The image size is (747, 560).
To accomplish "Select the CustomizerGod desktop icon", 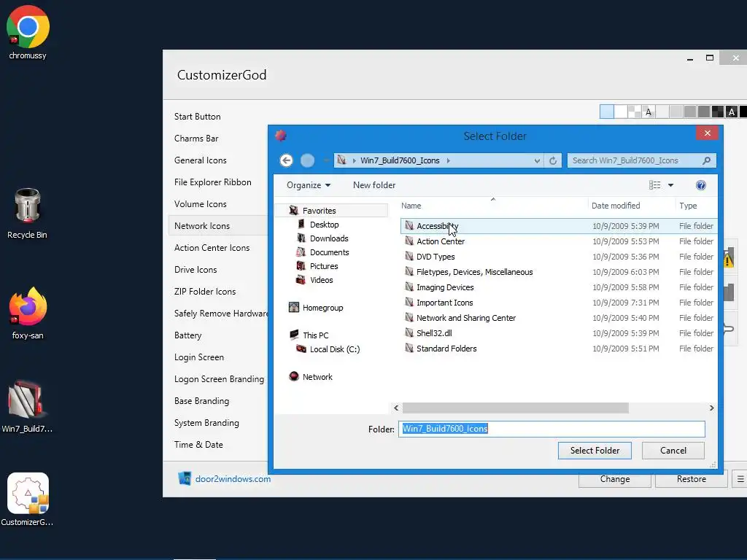I will 27,499.
